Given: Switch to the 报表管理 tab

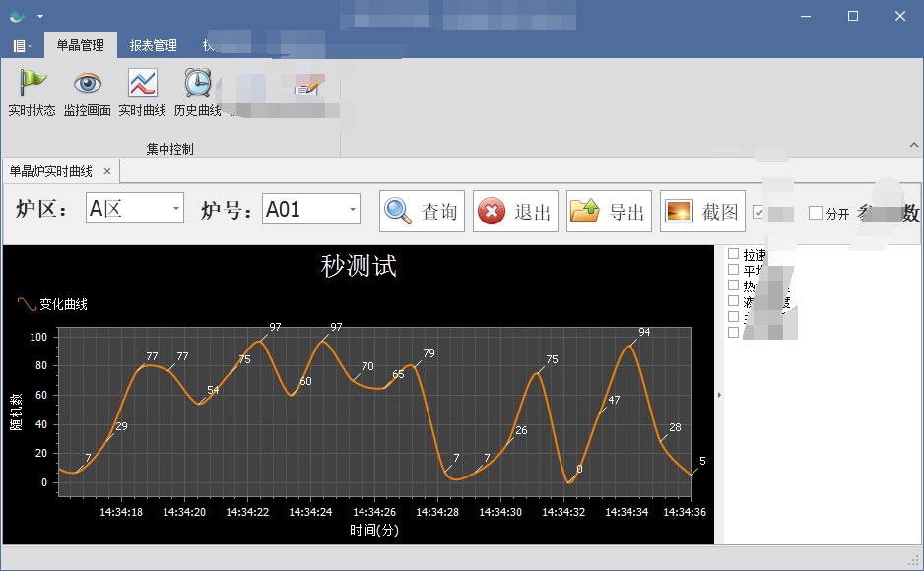Looking at the screenshot, I should click(x=153, y=44).
